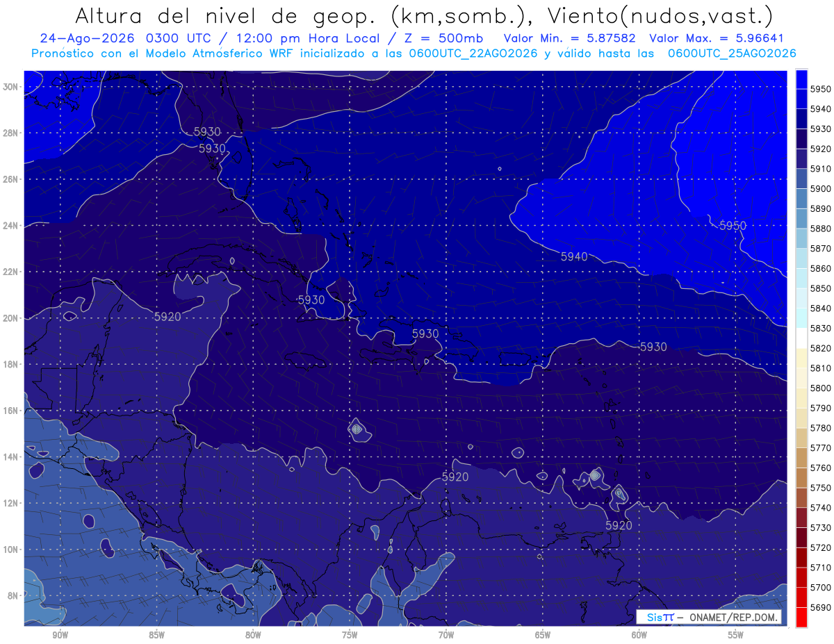Image resolution: width=834 pixels, height=644 pixels.
Task: Click the '0600UTC_25AGO2026' valid-until time text
Action: 732,53
